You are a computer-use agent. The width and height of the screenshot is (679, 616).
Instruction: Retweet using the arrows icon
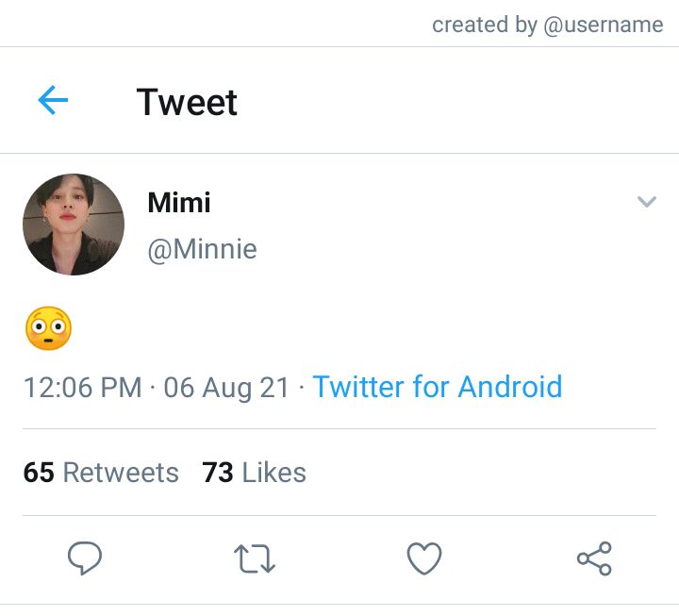(255, 558)
